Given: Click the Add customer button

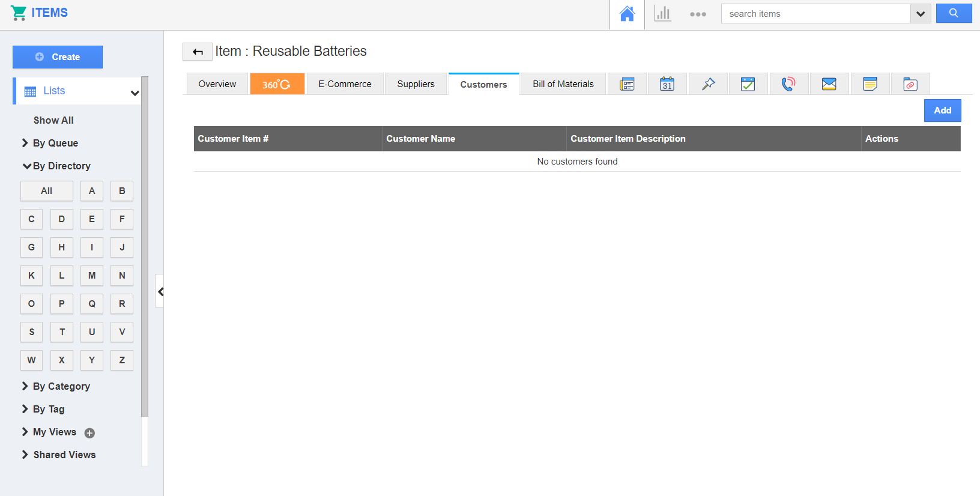Looking at the screenshot, I should pos(943,110).
